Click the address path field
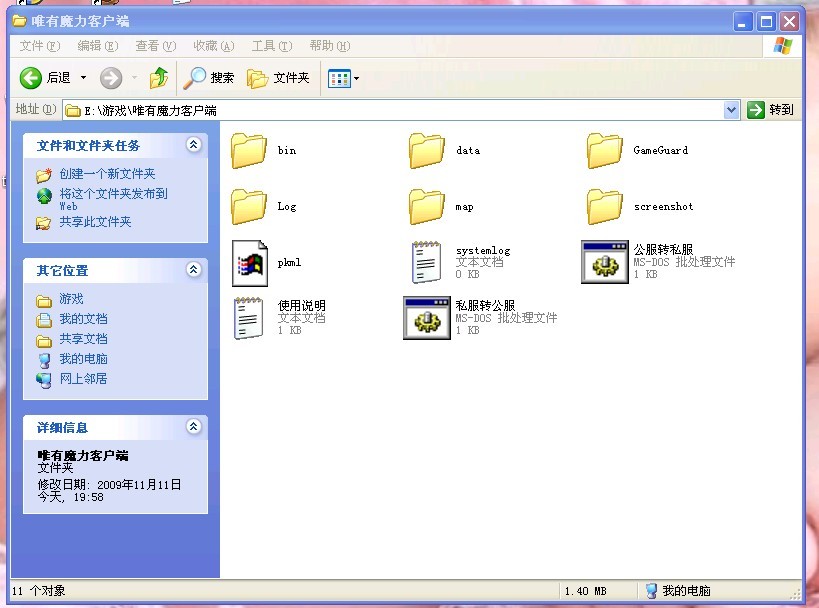 point(401,110)
